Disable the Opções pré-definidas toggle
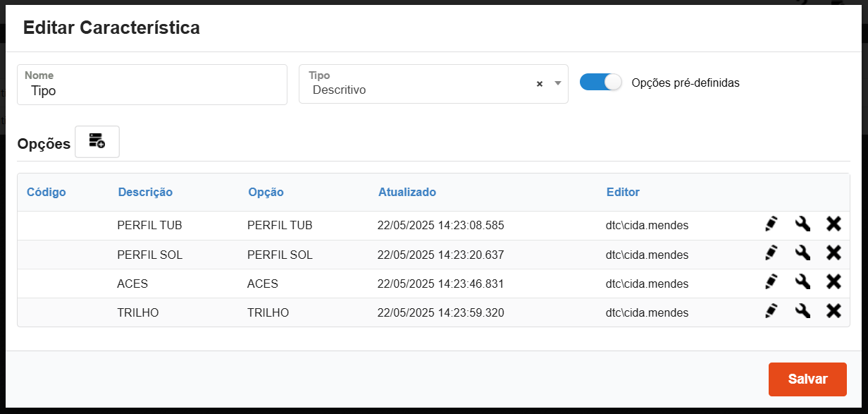Screen dimensions: 868x414 (600, 83)
